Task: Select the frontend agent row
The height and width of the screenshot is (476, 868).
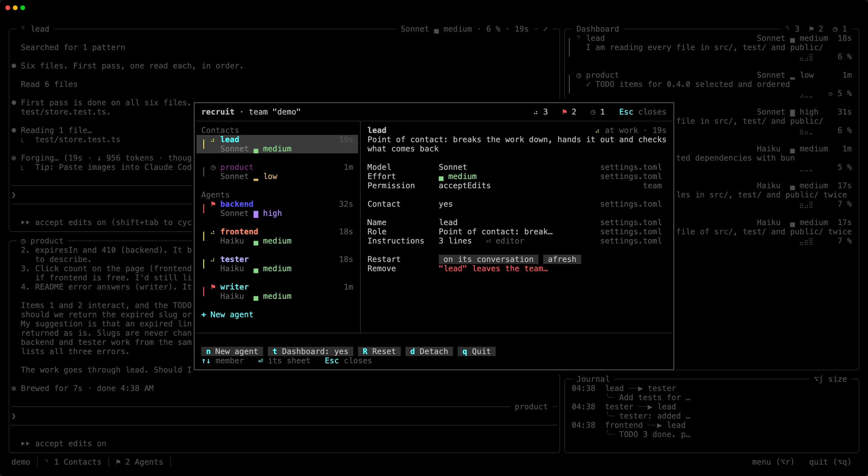Action: [x=277, y=236]
